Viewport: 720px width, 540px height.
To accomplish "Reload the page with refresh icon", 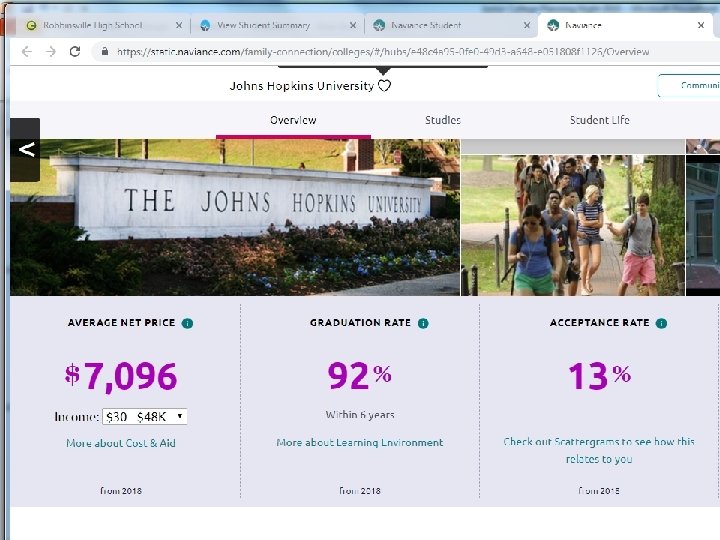I will tap(75, 51).
